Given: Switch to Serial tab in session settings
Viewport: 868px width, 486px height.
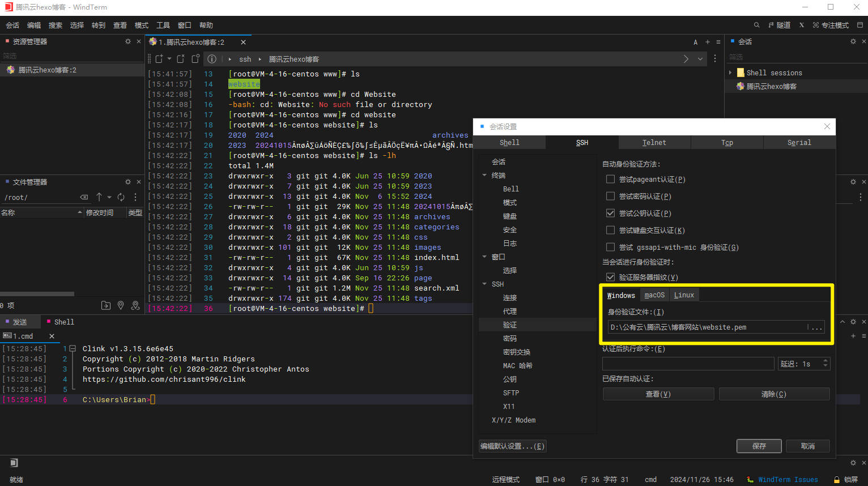Looking at the screenshot, I should click(799, 143).
